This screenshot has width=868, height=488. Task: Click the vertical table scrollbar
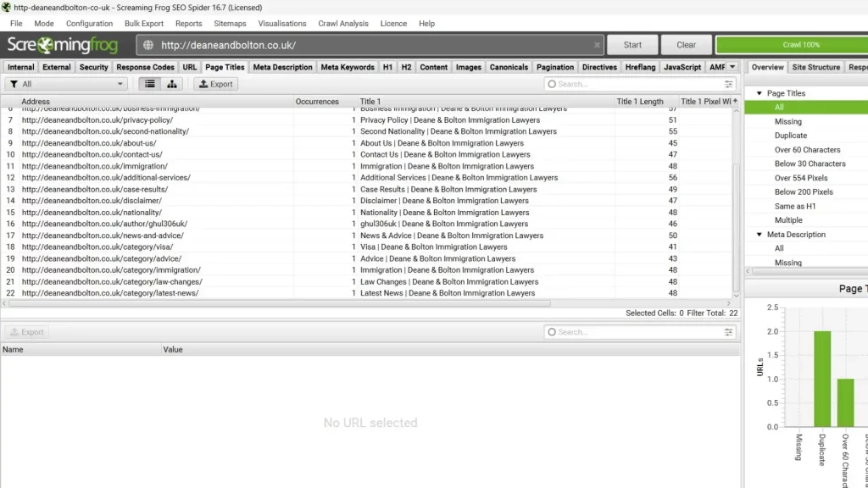pos(736,227)
